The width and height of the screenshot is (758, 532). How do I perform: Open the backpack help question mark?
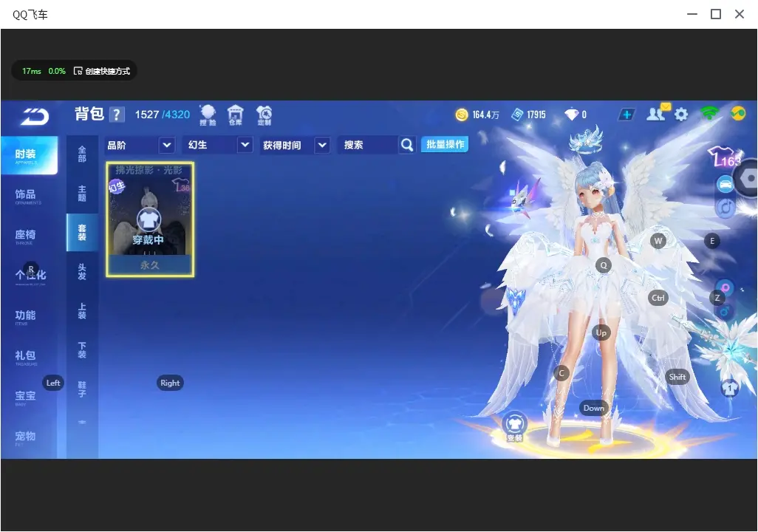[x=117, y=115]
